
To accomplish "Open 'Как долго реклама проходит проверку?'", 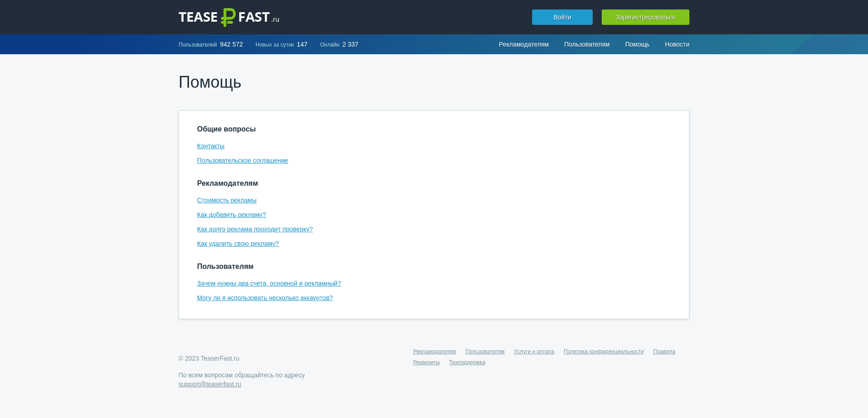I will coord(255,229).
